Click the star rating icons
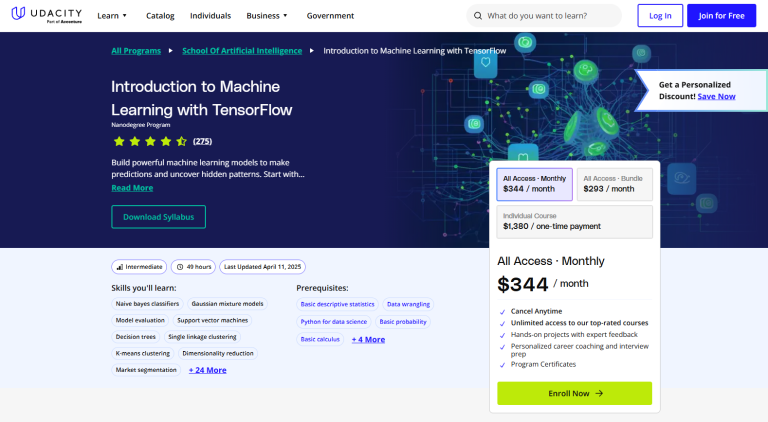Viewport: 768px width, 422px height. pos(150,141)
